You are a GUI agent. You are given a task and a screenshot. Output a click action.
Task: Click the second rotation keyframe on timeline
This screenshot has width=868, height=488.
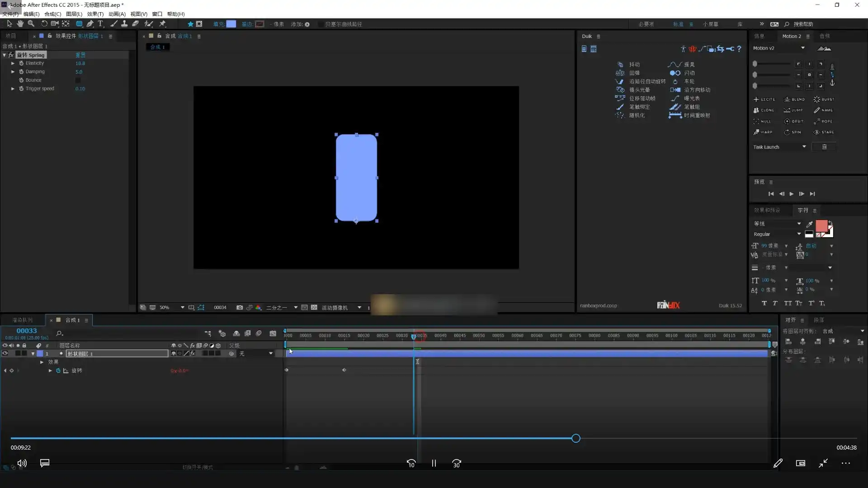[344, 371]
